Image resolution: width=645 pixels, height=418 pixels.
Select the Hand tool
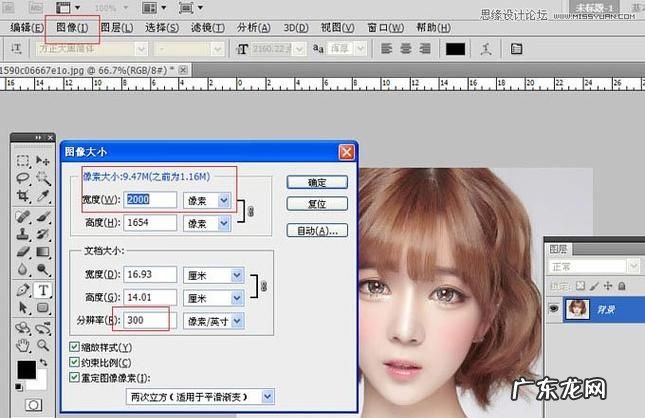coord(23,345)
